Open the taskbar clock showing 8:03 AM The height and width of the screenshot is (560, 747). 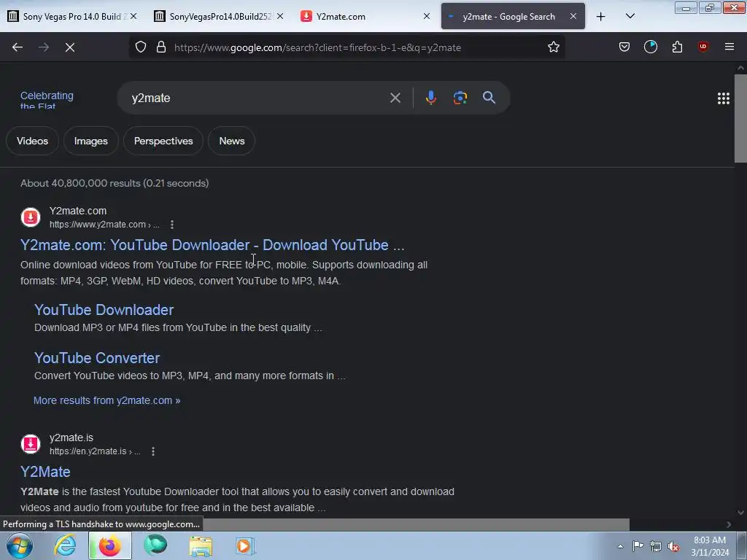pyautogui.click(x=710, y=546)
